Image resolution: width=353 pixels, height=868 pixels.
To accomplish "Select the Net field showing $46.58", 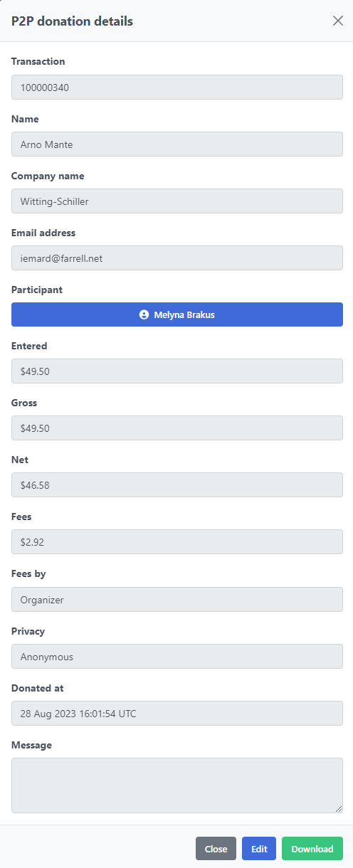I will [177, 485].
